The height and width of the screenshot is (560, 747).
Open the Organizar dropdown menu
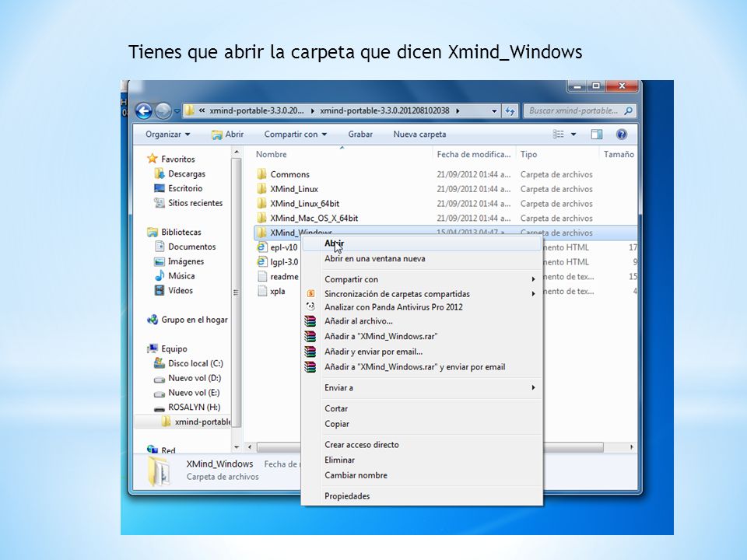[168, 135]
